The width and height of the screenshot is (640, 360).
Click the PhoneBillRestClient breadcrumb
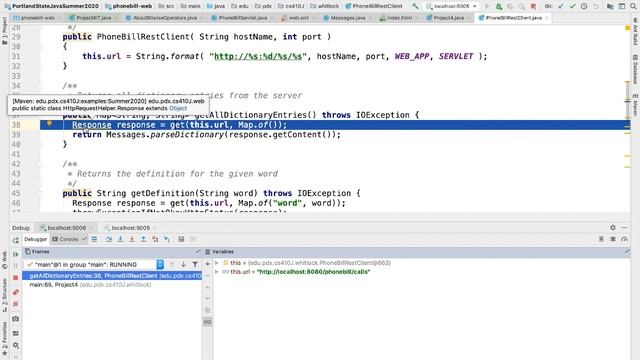tap(374, 6)
